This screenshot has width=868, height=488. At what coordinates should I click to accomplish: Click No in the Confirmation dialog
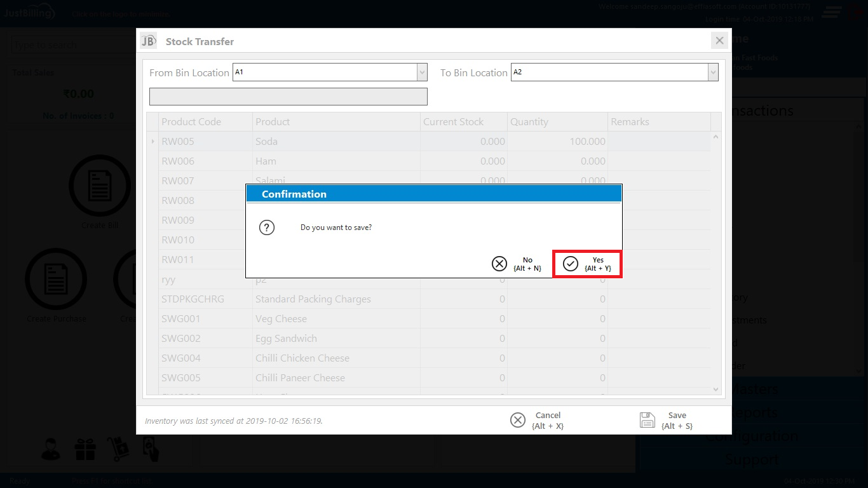(517, 264)
